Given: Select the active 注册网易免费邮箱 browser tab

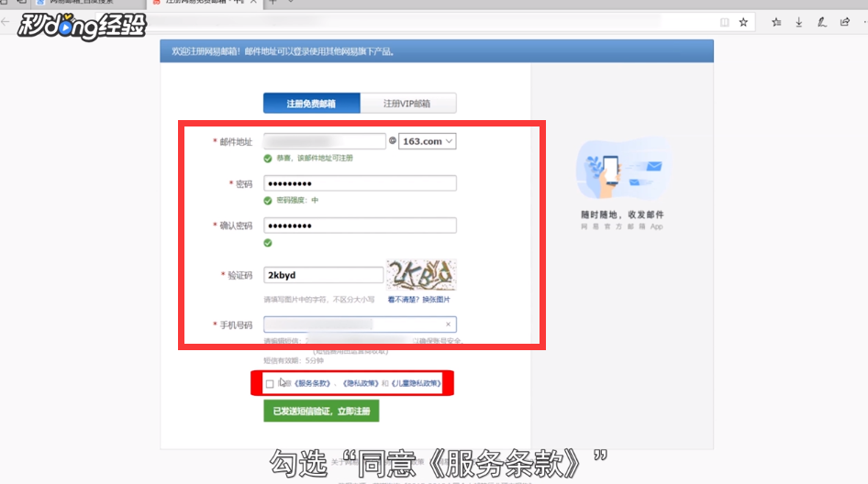Looking at the screenshot, I should pyautogui.click(x=204, y=3).
